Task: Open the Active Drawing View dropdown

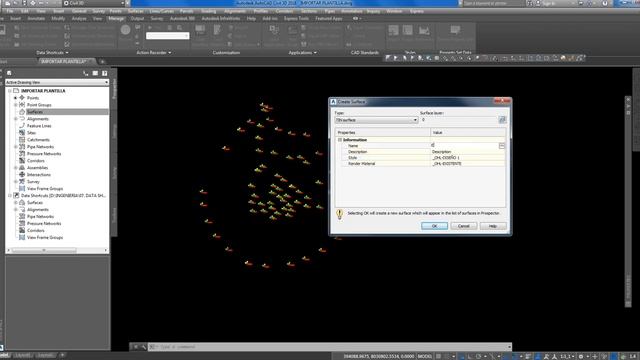Action: tap(57, 82)
